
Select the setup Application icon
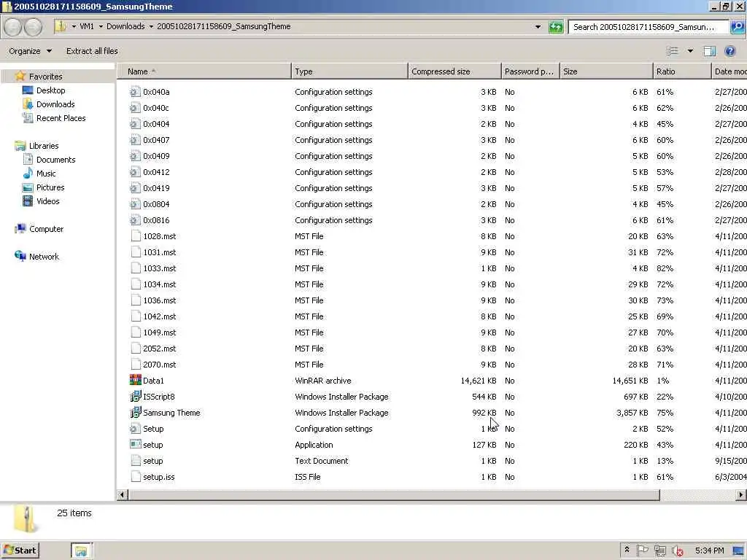click(135, 444)
